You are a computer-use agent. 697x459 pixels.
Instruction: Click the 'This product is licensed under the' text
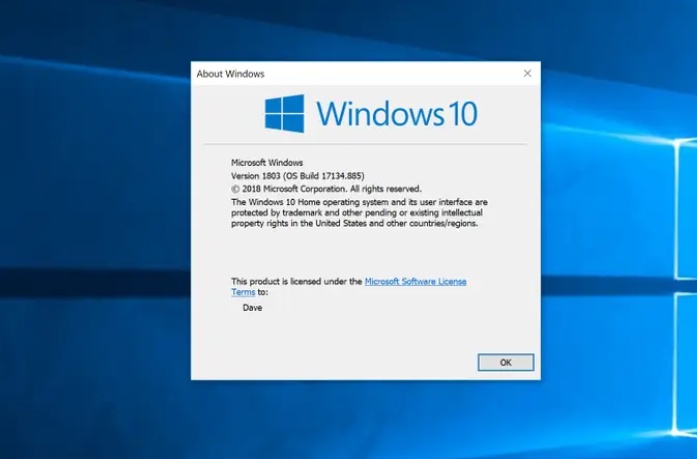[296, 281]
